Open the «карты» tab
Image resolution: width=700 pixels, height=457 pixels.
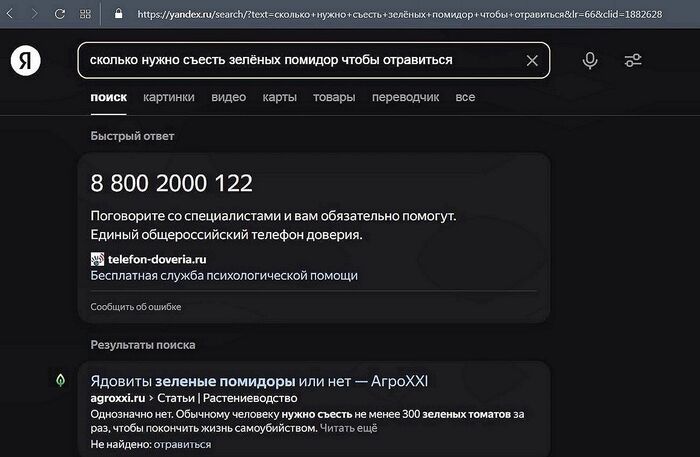pyautogui.click(x=279, y=97)
